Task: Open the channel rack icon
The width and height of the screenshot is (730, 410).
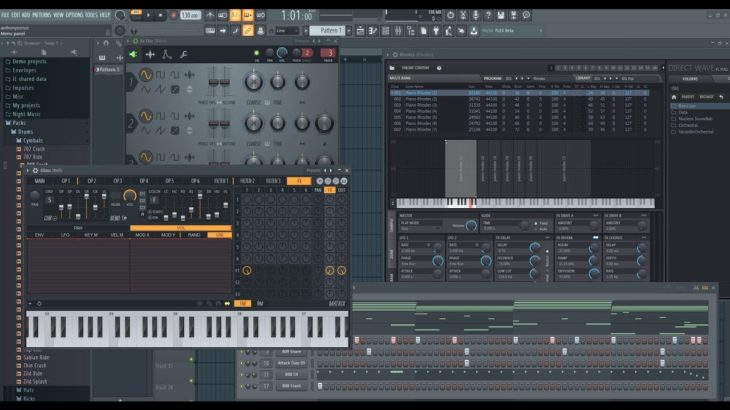Action: [385, 31]
